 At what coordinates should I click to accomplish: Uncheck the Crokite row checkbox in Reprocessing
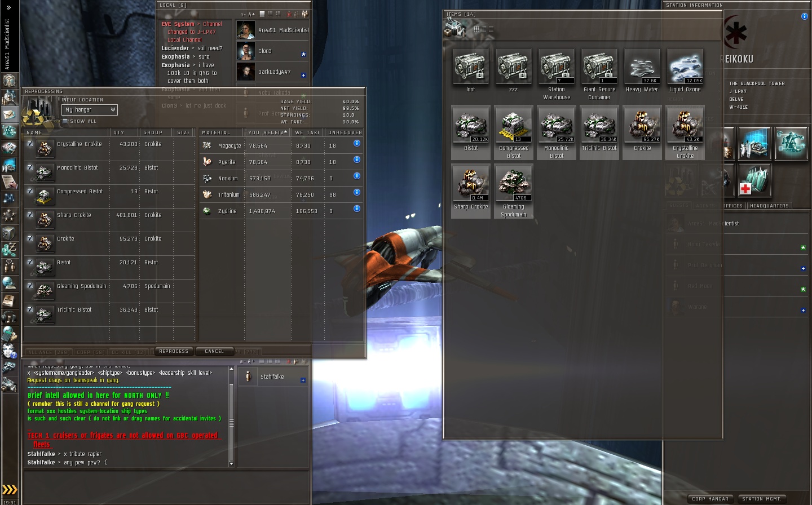coord(30,238)
